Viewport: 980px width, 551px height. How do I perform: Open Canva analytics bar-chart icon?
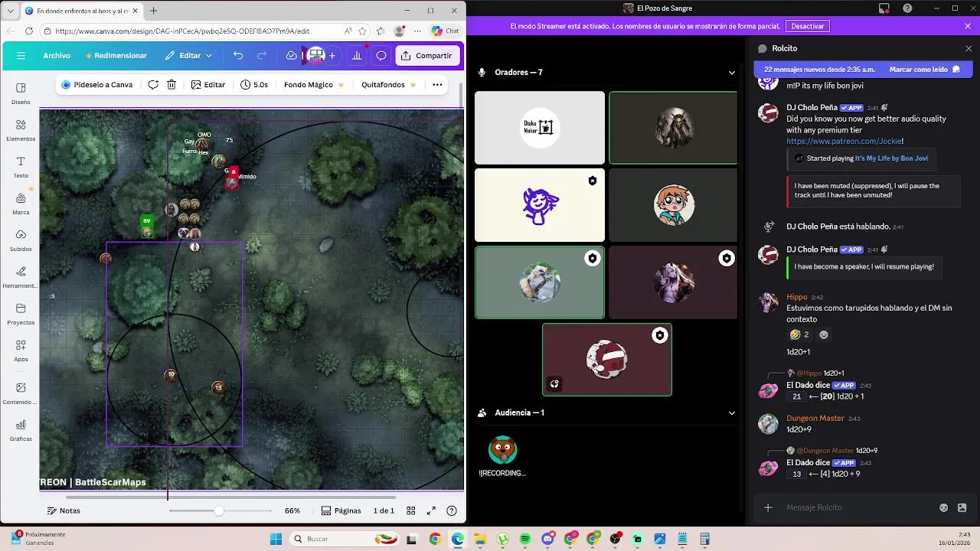[357, 56]
